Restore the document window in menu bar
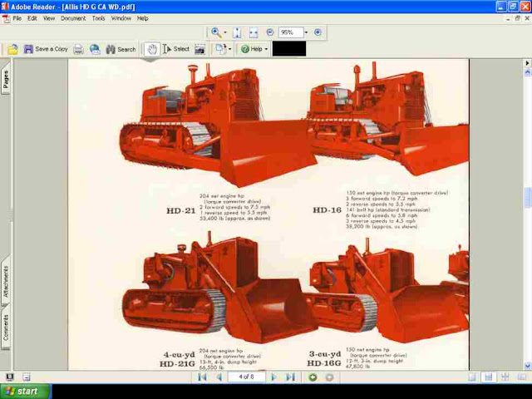Screen dimensions: 532x399 pyautogui.click(x=517, y=18)
